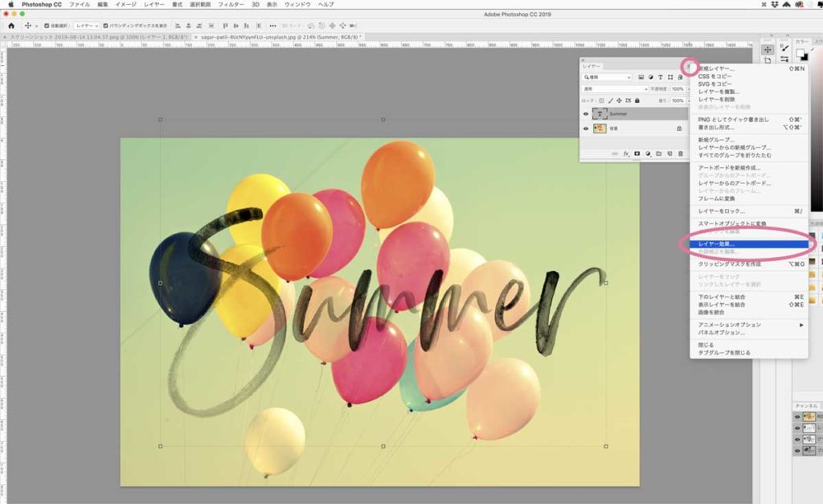Add a layer mask using panel footer icon
The width and height of the screenshot is (823, 504).
[x=637, y=153]
